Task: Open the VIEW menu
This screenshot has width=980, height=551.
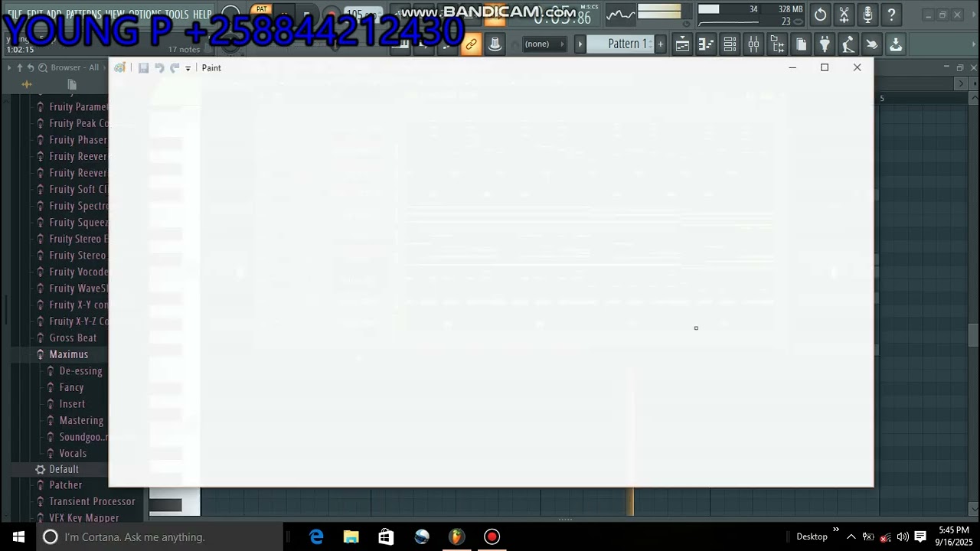Action: pyautogui.click(x=115, y=15)
